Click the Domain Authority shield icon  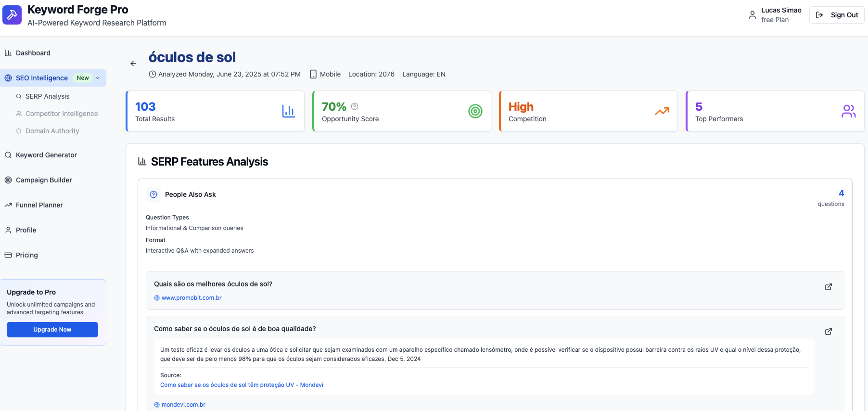click(19, 131)
